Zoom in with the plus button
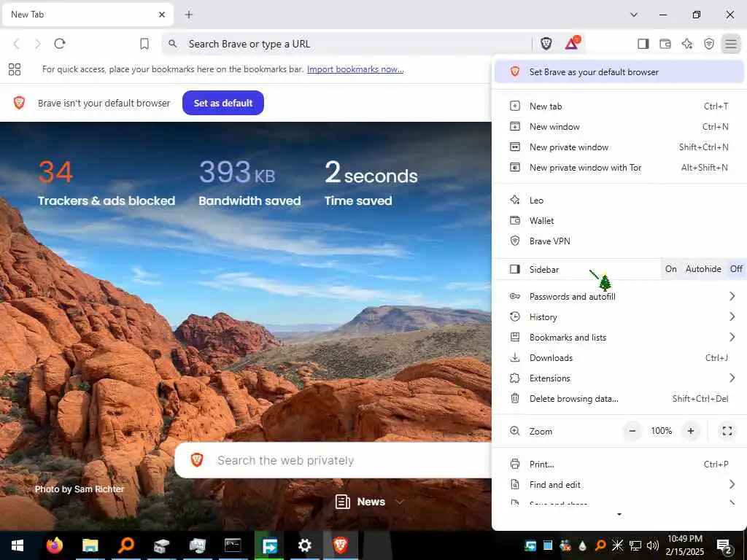747x560 pixels. [x=690, y=431]
